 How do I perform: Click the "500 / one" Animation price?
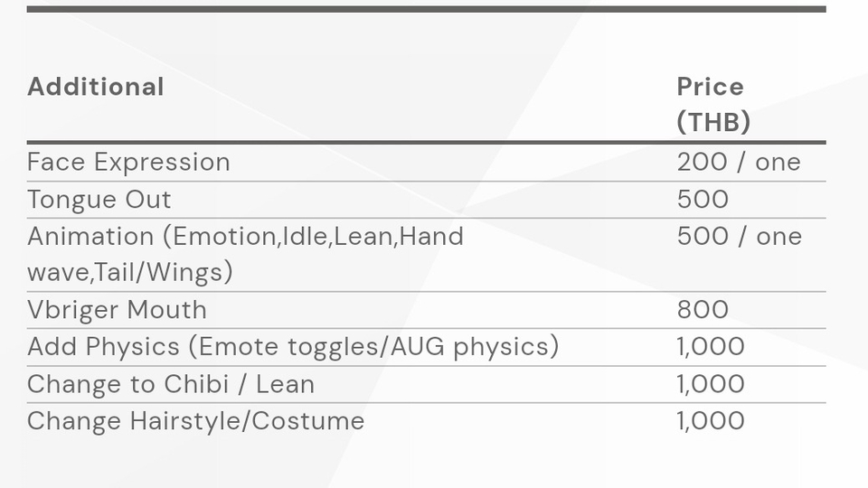[739, 237]
